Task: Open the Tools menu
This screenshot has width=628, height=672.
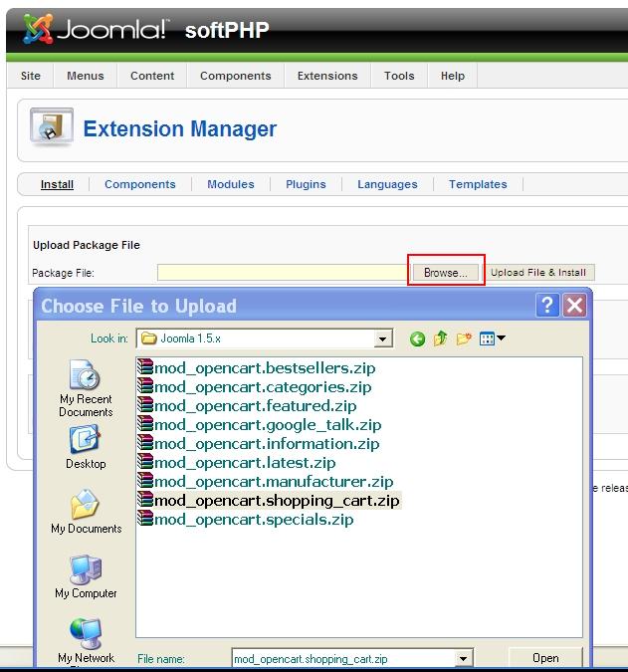Action: (x=399, y=76)
